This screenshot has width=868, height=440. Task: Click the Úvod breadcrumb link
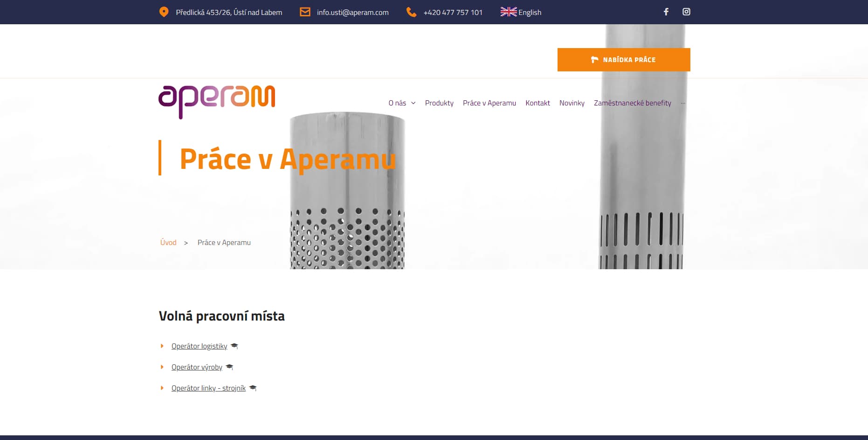(168, 243)
